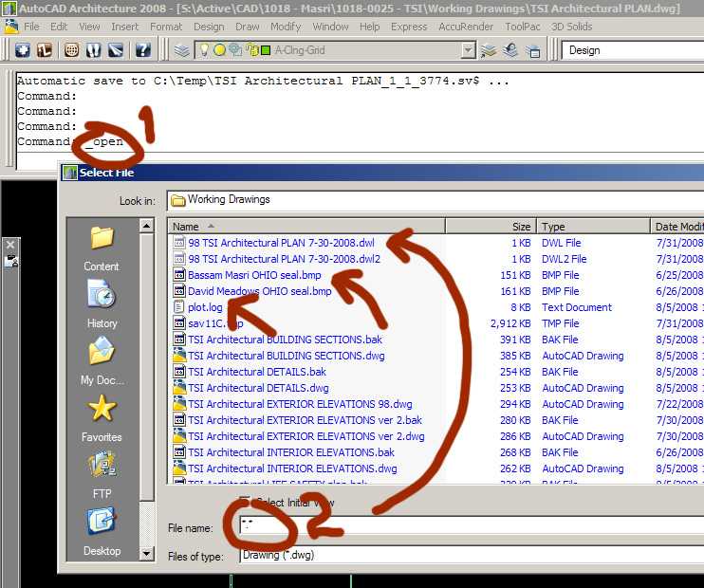
Task: Open the AccuRender menu
Action: tap(466, 27)
